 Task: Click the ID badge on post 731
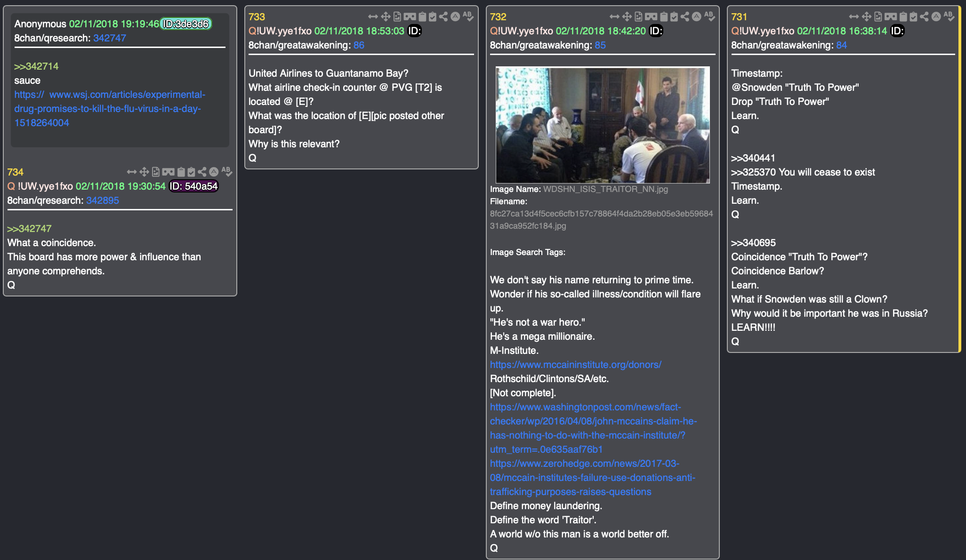(897, 31)
